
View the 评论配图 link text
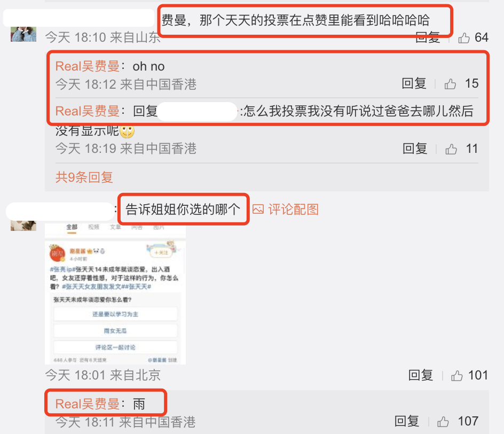[x=294, y=210]
